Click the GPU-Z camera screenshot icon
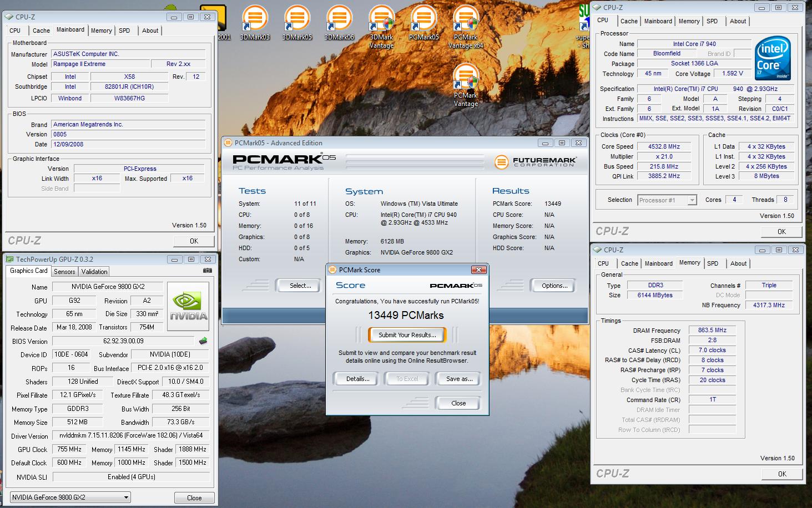This screenshot has width=812, height=508. click(208, 271)
